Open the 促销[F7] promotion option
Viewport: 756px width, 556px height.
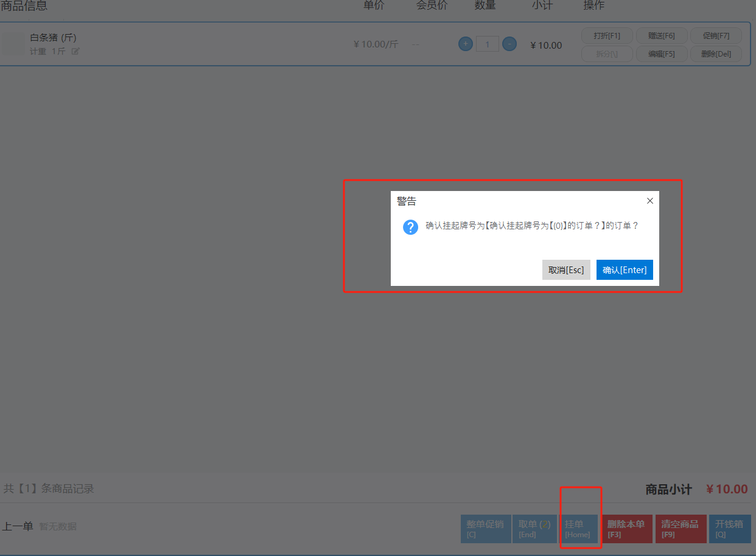716,35
